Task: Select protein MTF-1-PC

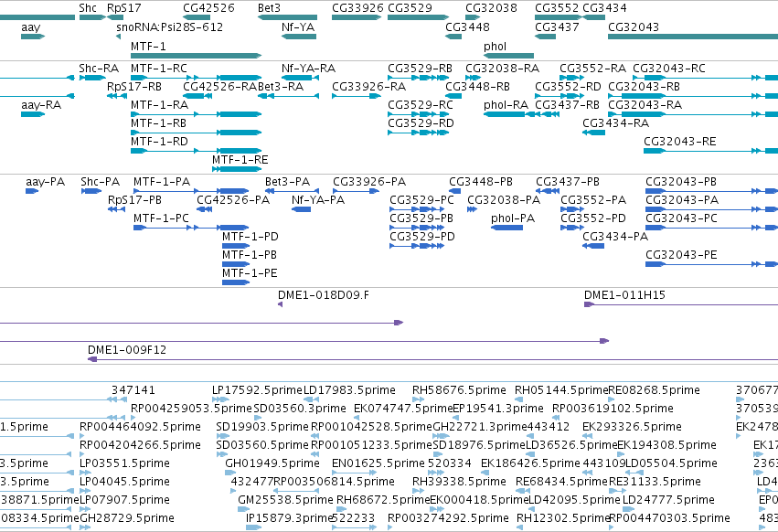Action: (191, 228)
